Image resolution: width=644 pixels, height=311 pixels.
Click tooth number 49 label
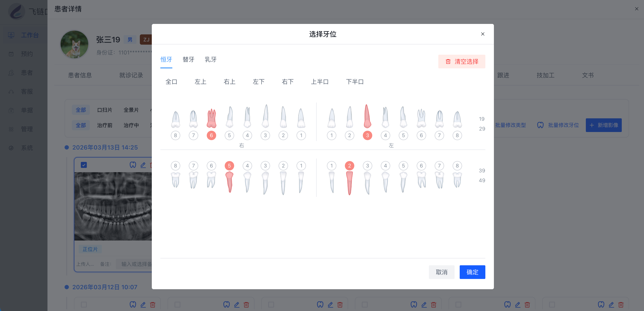tap(482, 180)
